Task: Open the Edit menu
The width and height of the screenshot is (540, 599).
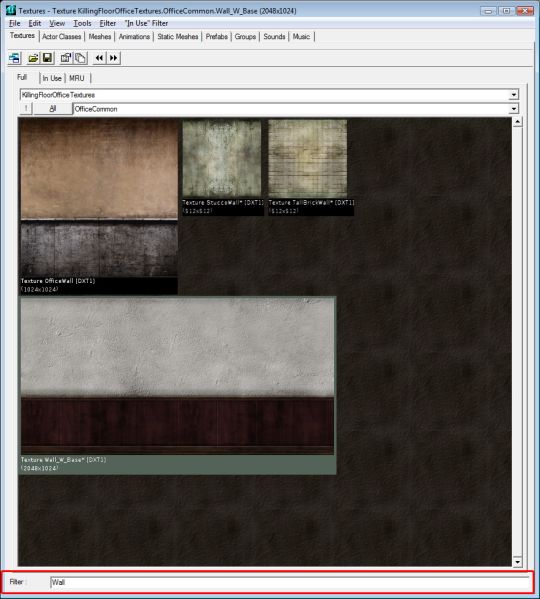Action: point(35,23)
